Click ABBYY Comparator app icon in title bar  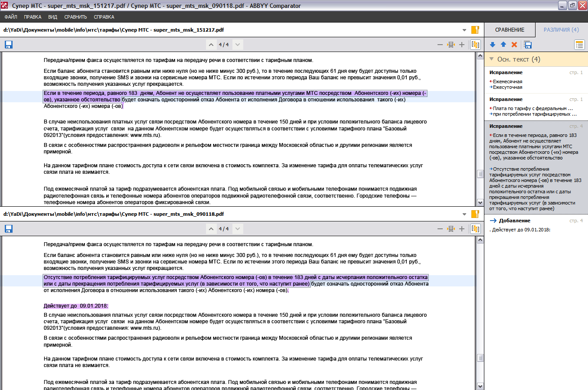coord(5,6)
